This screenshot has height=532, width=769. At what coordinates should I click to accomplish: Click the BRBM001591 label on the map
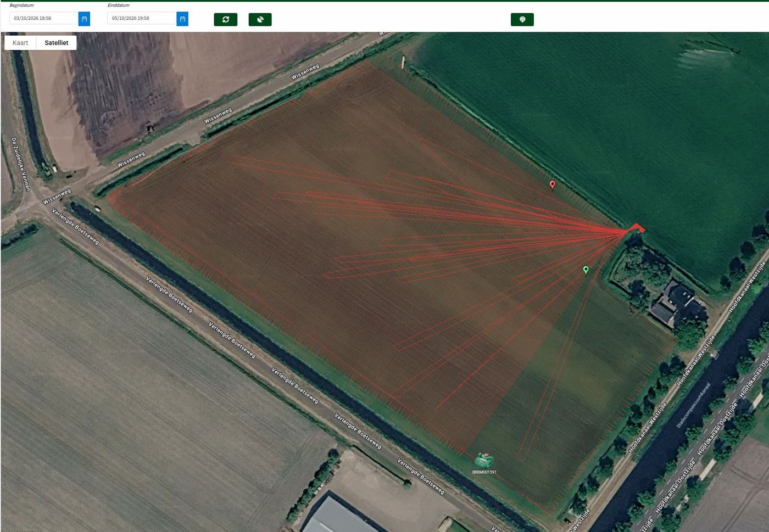pyautogui.click(x=484, y=472)
